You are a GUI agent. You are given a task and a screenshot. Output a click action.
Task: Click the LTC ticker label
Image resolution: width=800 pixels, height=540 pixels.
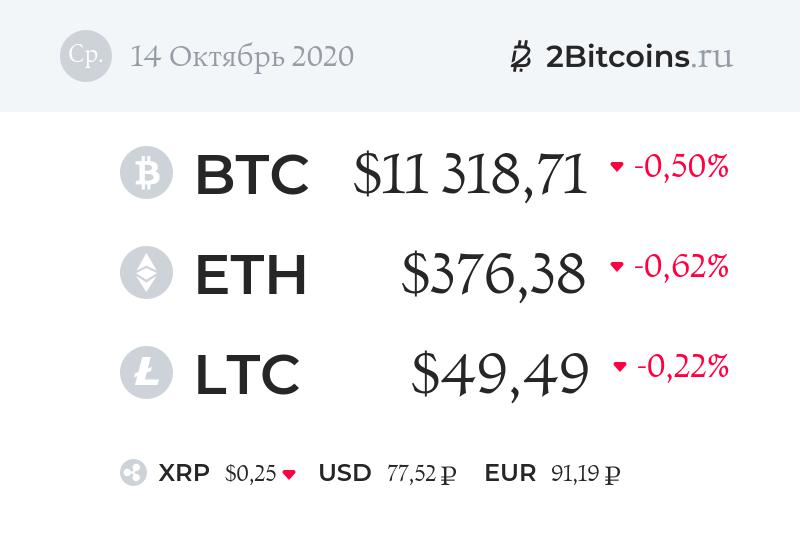247,374
